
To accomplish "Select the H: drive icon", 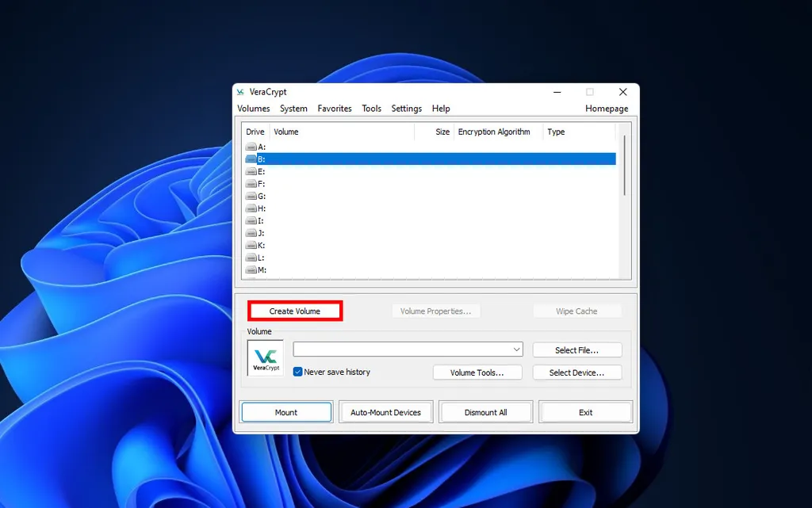I will pyautogui.click(x=251, y=208).
